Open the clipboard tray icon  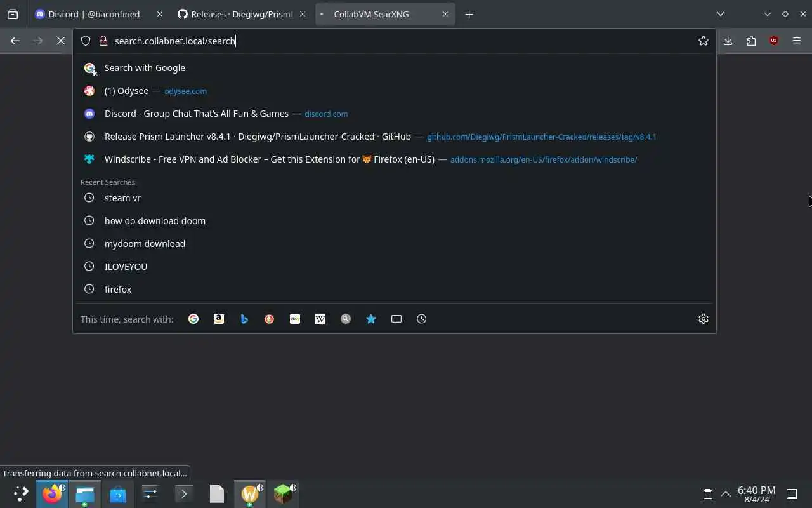(x=707, y=494)
